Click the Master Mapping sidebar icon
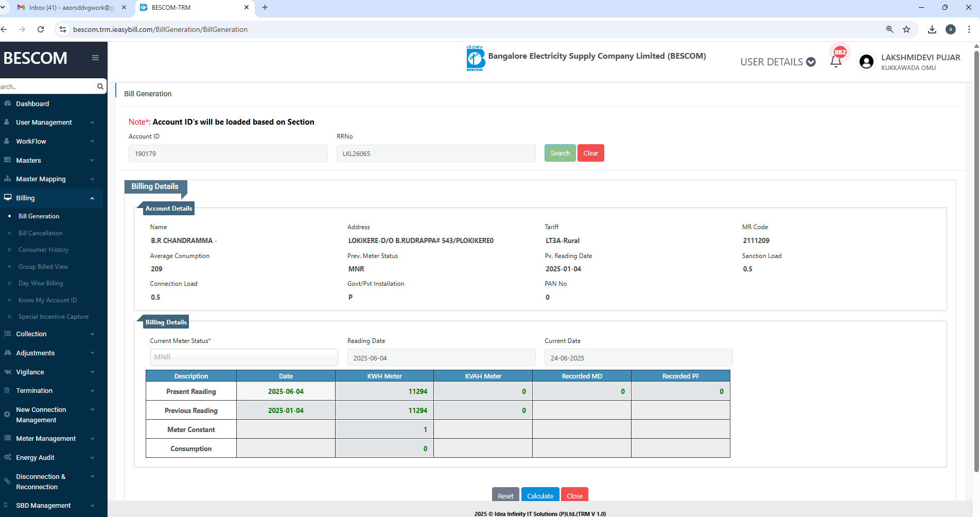The height and width of the screenshot is (517, 980). pos(7,179)
